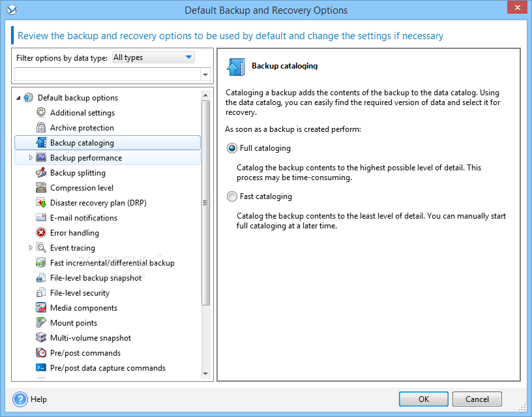Click the E-mail notifications envelope icon
Viewport: 532px width, 417px height.
click(x=41, y=217)
